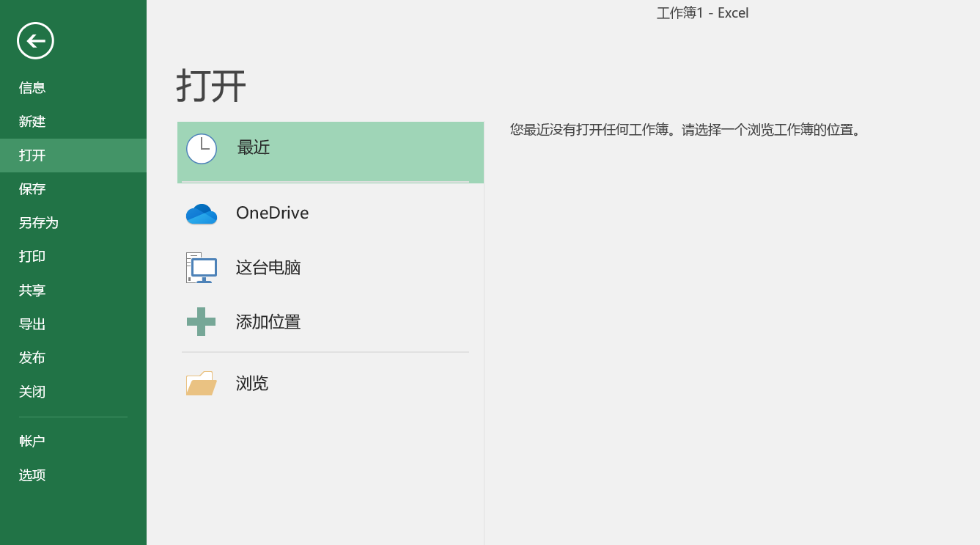Select 共享 from the sidebar
Viewport: 980px width, 545px height.
(32, 290)
